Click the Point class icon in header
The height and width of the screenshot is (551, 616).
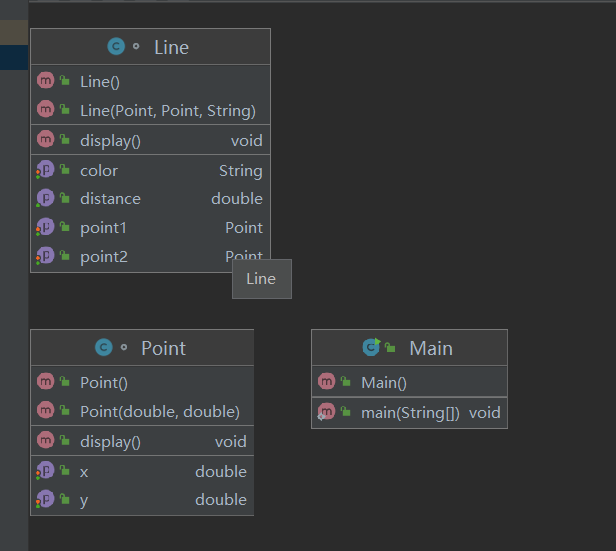click(x=103, y=348)
